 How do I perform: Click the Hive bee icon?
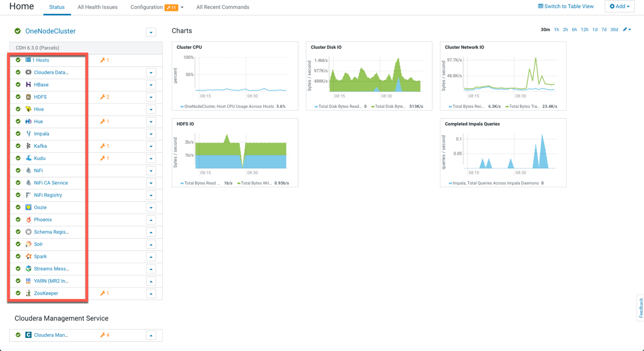pos(28,109)
